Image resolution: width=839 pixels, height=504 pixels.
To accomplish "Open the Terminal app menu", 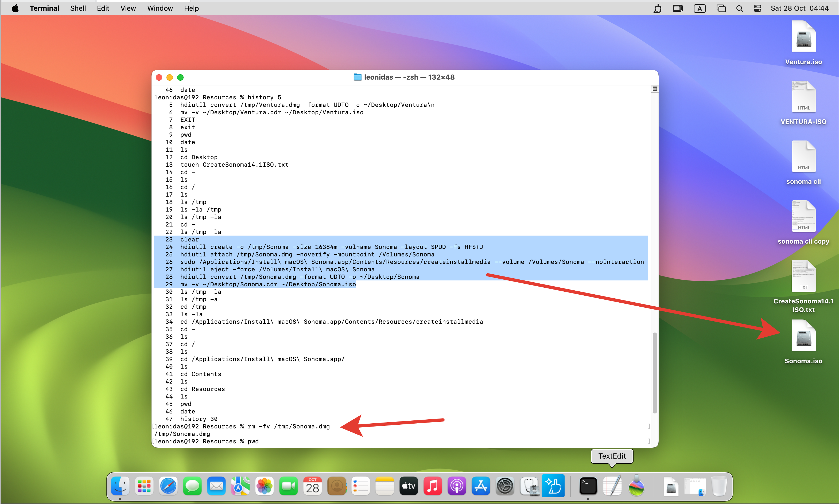I will (44, 9).
